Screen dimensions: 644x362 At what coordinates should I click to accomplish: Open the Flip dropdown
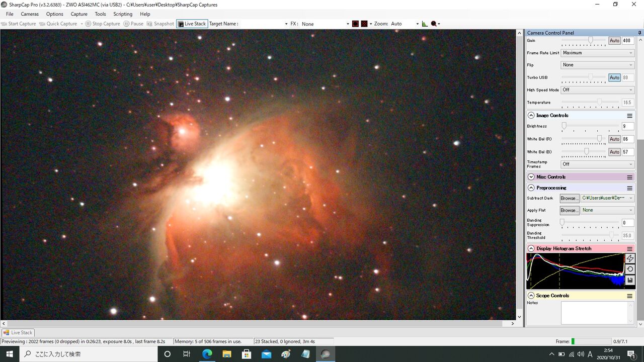coord(597,65)
